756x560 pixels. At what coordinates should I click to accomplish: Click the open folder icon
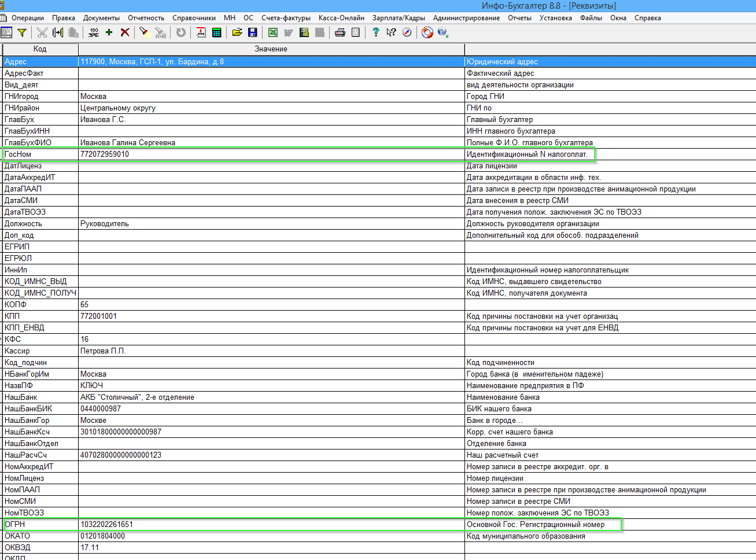[x=237, y=32]
